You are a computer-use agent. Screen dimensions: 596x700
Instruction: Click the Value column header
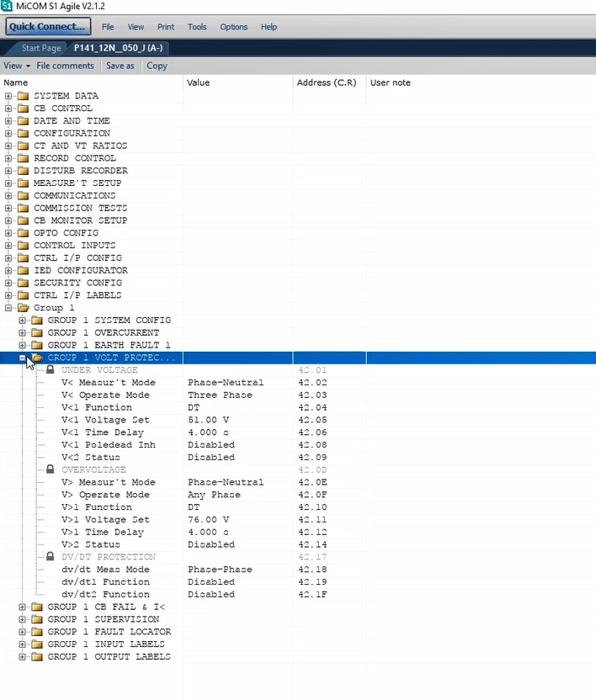(238, 82)
